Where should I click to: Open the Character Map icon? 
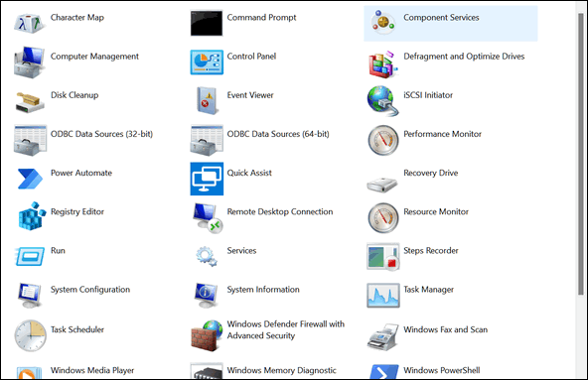30,23
